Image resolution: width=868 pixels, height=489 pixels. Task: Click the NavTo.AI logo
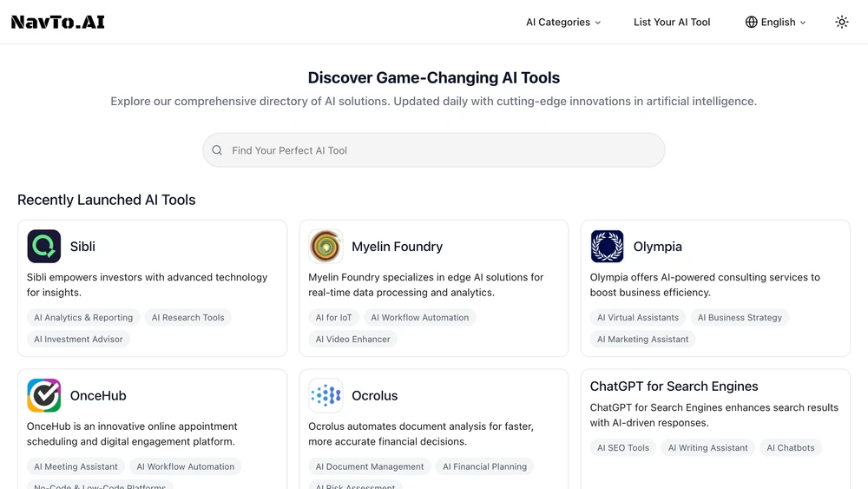pos(58,23)
